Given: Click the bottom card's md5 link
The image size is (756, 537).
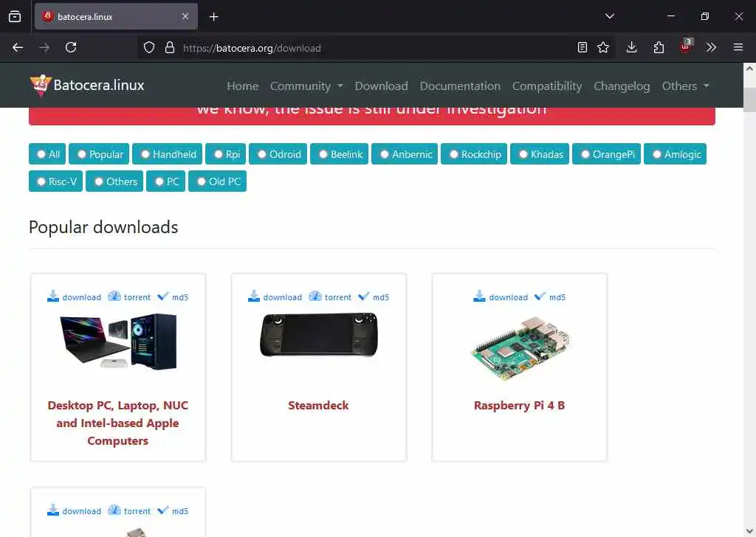Looking at the screenshot, I should pos(173,510).
